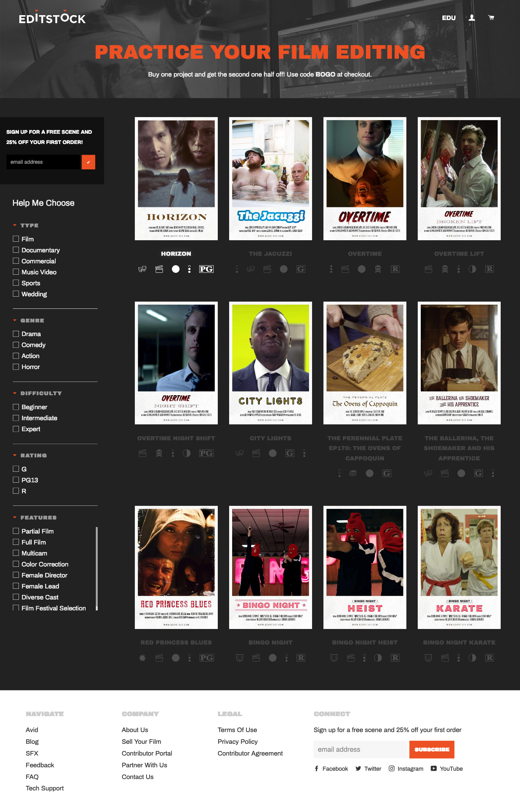Focus the footer email address field
Image resolution: width=520 pixels, height=812 pixels.
tap(361, 749)
